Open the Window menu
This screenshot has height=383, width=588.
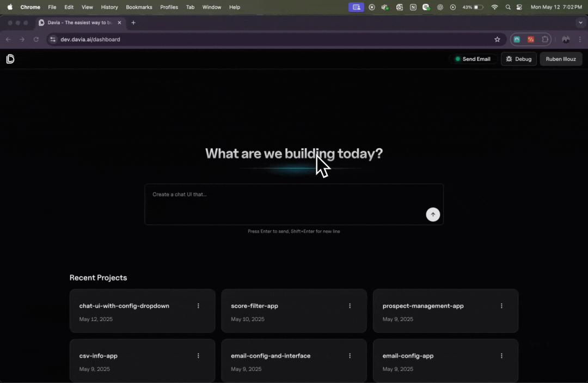pyautogui.click(x=211, y=7)
